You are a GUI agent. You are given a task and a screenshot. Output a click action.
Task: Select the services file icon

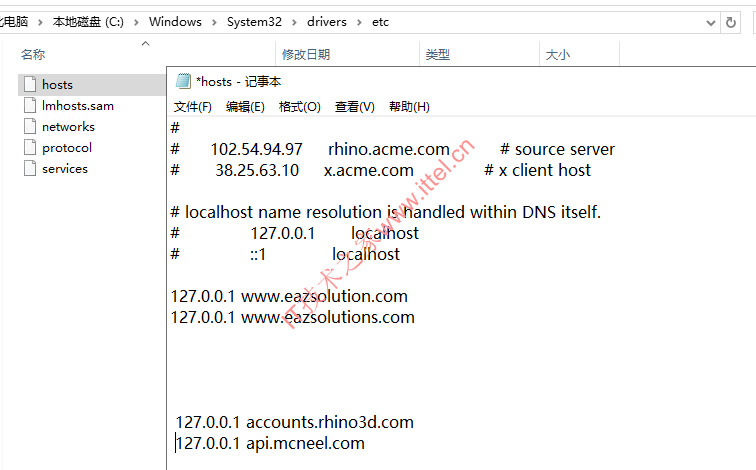pos(30,169)
